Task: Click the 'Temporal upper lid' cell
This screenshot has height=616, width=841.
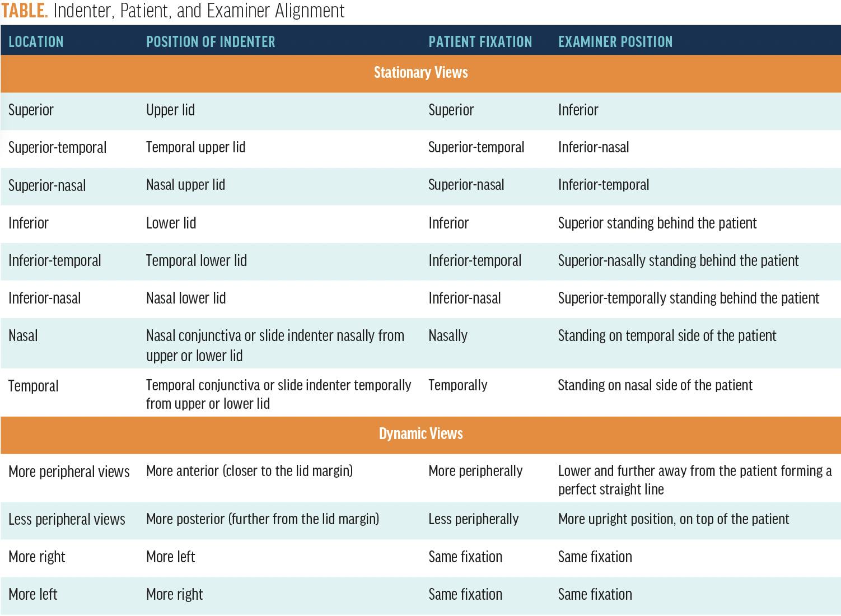Action: pyautogui.click(x=195, y=147)
